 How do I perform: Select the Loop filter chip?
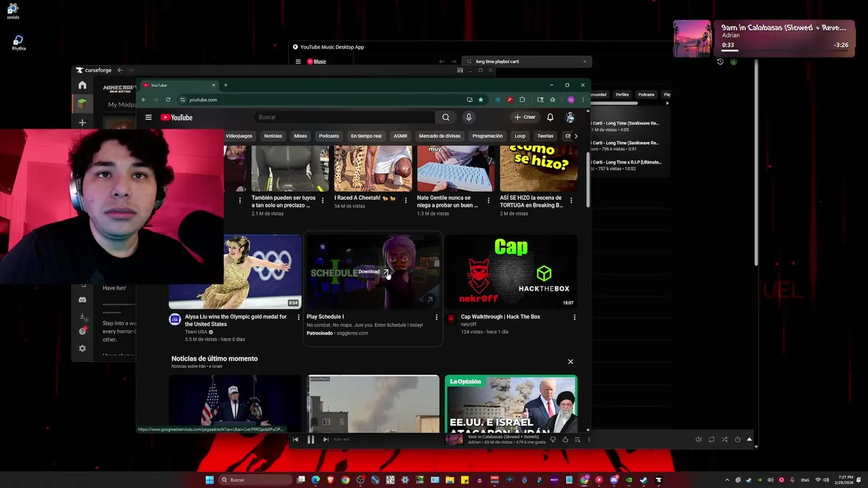pos(520,136)
